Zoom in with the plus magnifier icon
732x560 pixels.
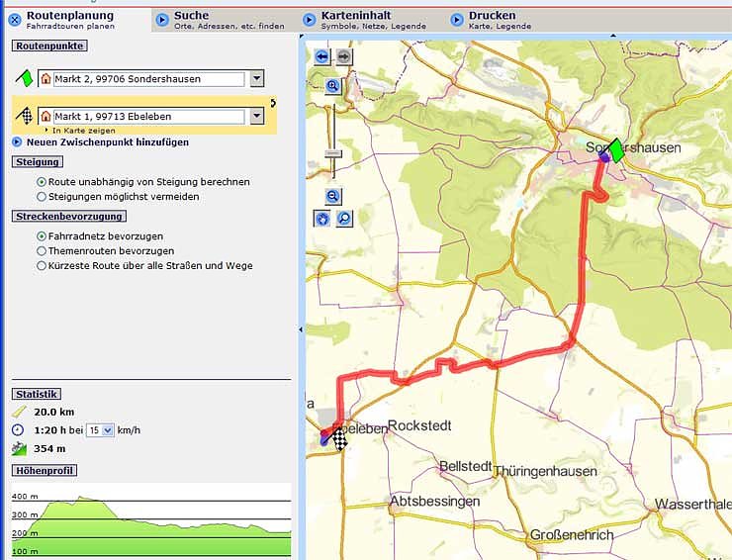[333, 87]
